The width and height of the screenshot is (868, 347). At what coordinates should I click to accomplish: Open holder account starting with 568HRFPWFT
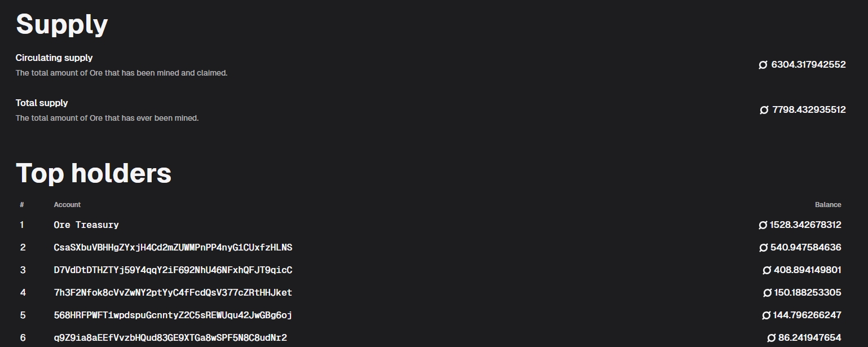pos(173,315)
